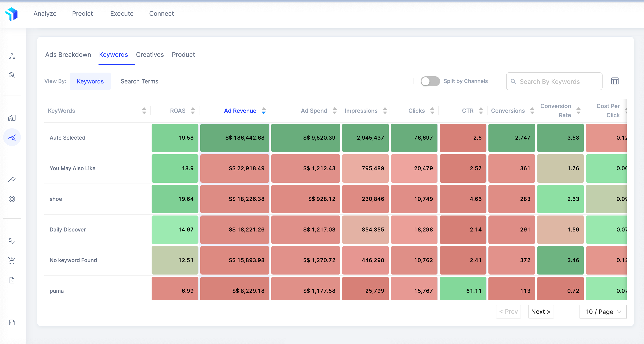Sort table by ROAS column arrows
The width and height of the screenshot is (644, 344).
coord(193,111)
